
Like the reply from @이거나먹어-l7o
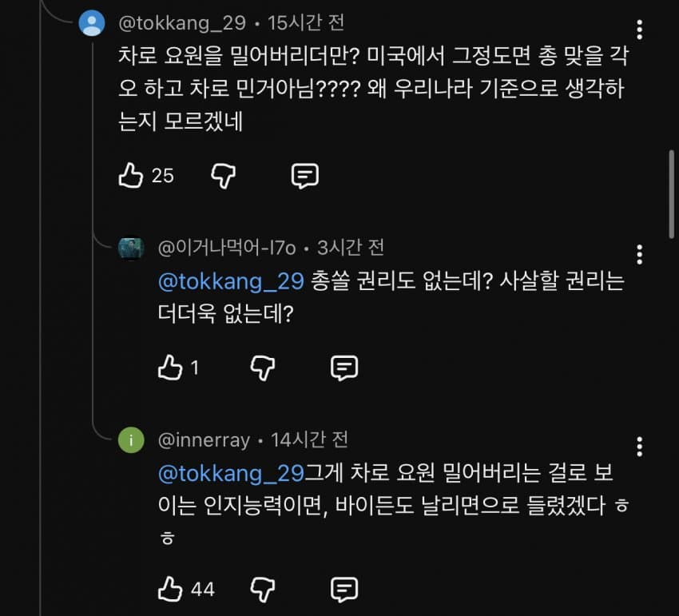(x=169, y=368)
